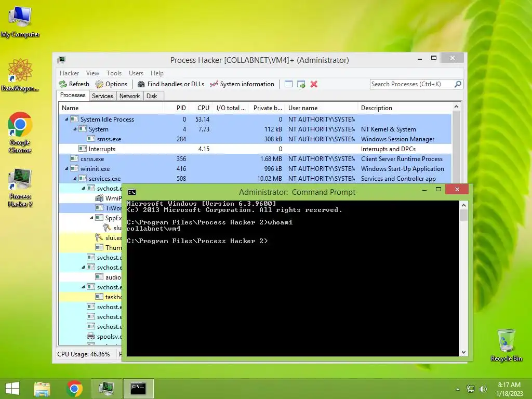Image resolution: width=532 pixels, height=399 pixels.
Task: Open Command Prompt window system menu icon
Action: [132, 192]
